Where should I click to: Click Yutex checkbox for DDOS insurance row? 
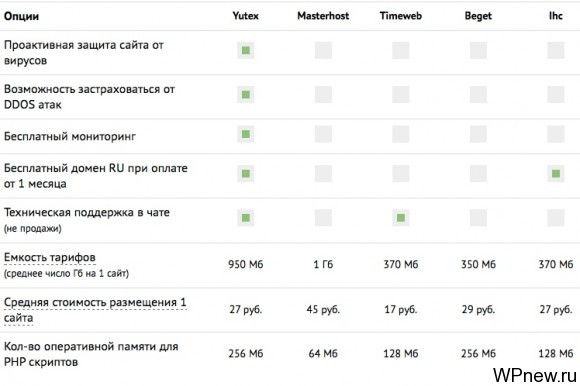coord(246,95)
